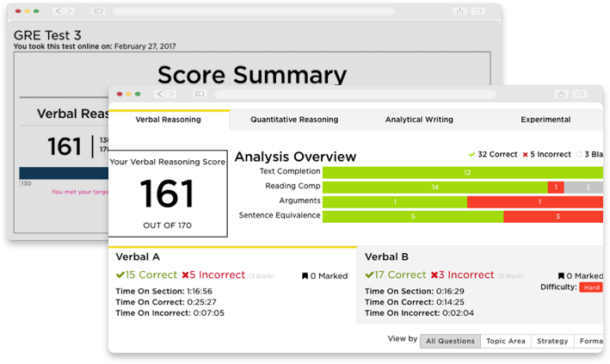Select the Verbal Reasoning tab

(x=169, y=120)
